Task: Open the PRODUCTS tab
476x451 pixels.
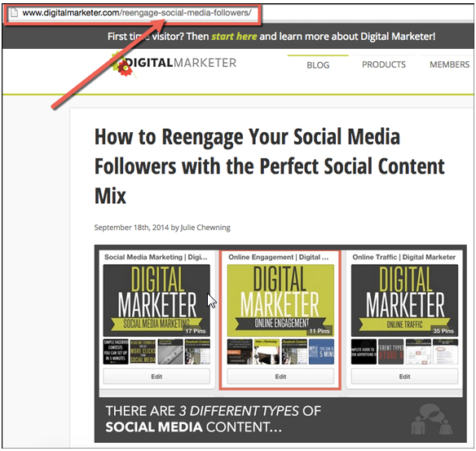Action: [384, 64]
